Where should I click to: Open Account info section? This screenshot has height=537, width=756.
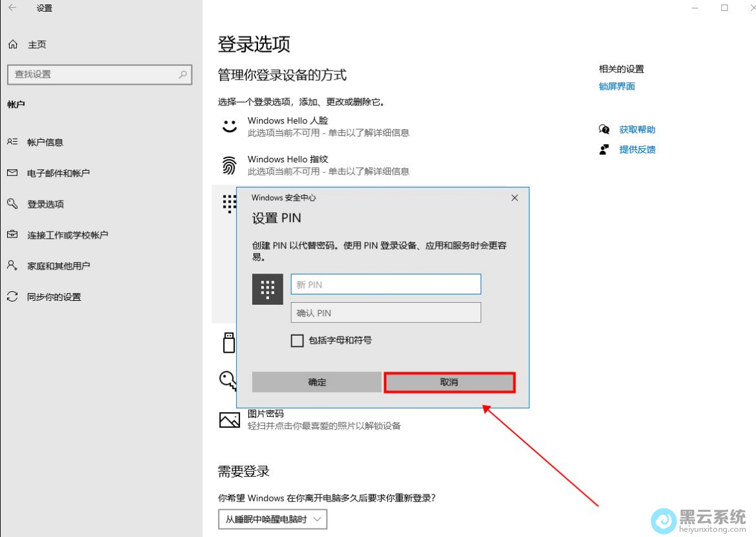tap(45, 142)
